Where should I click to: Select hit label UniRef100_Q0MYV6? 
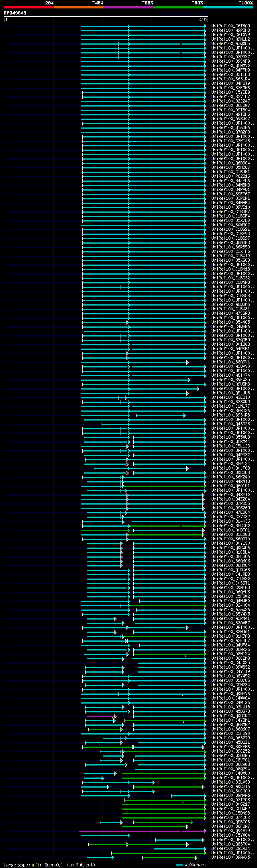click(x=230, y=694)
